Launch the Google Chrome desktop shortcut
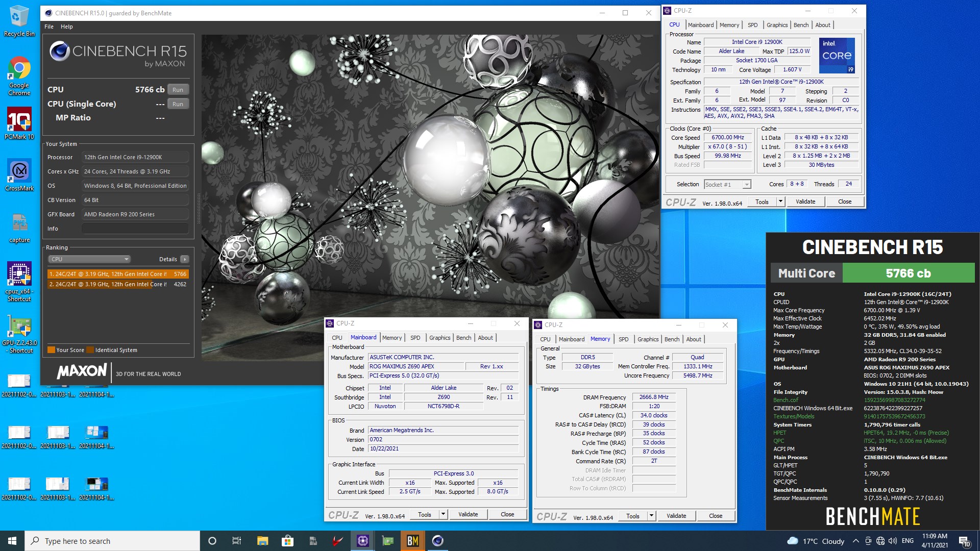This screenshot has height=551, width=980. 19,76
